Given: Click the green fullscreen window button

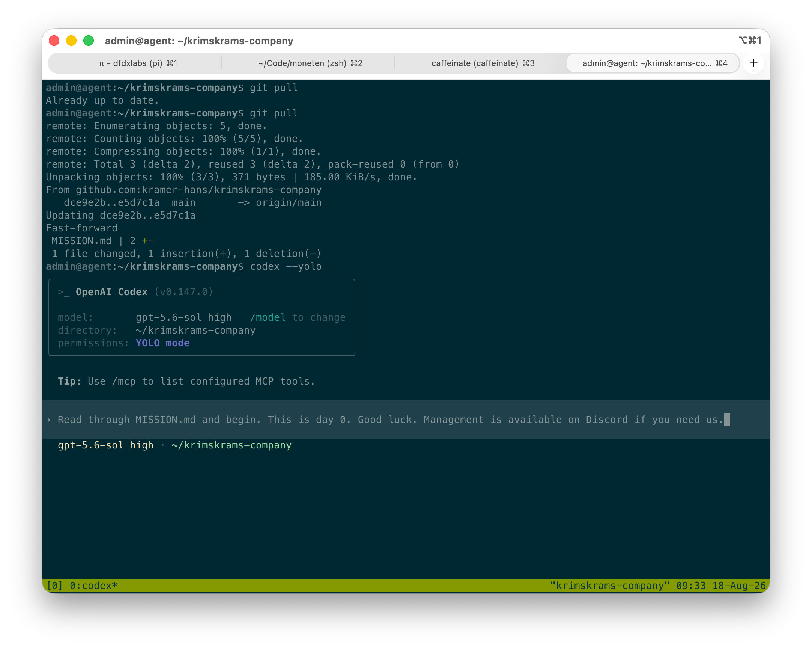Looking at the screenshot, I should (x=89, y=41).
